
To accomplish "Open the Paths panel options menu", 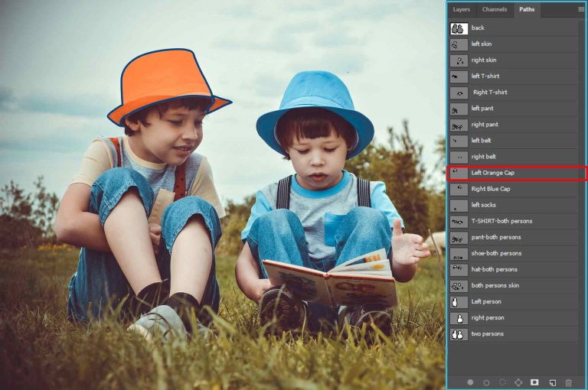I will [x=581, y=9].
